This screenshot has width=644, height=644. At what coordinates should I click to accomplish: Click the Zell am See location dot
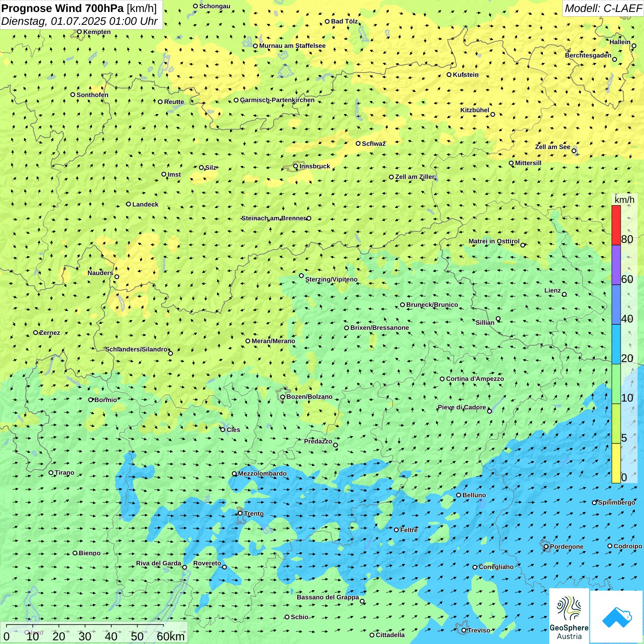[x=574, y=150]
